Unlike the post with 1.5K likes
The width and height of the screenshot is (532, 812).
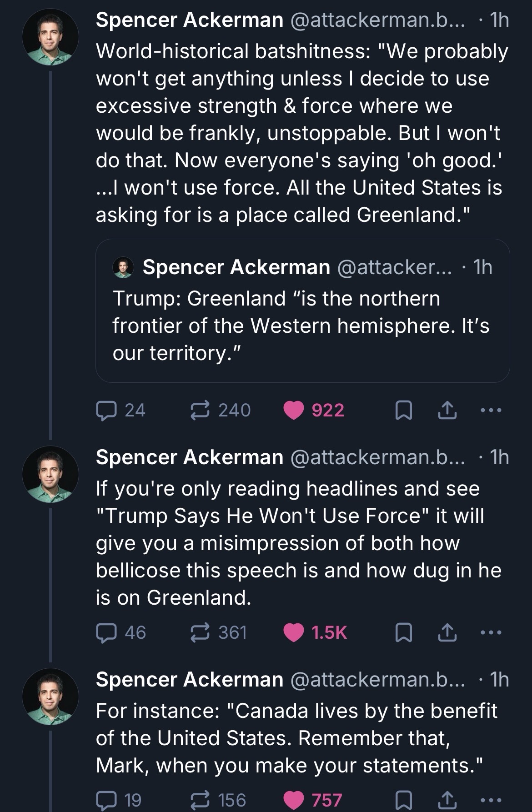293,632
